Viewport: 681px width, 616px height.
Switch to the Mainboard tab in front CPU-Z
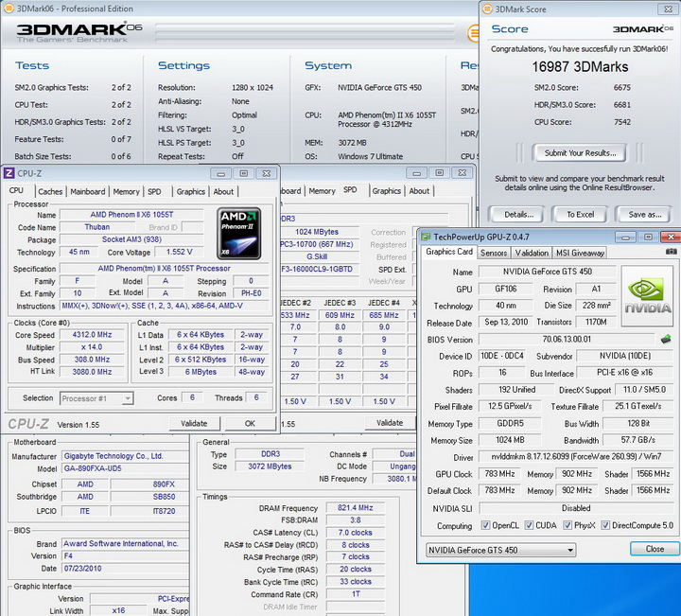click(88, 191)
